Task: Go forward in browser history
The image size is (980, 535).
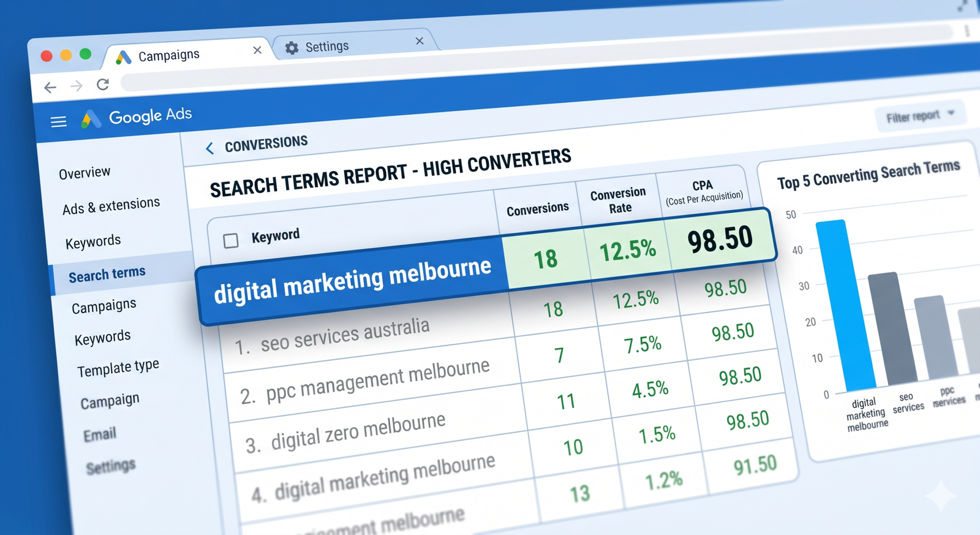Action: [77, 86]
